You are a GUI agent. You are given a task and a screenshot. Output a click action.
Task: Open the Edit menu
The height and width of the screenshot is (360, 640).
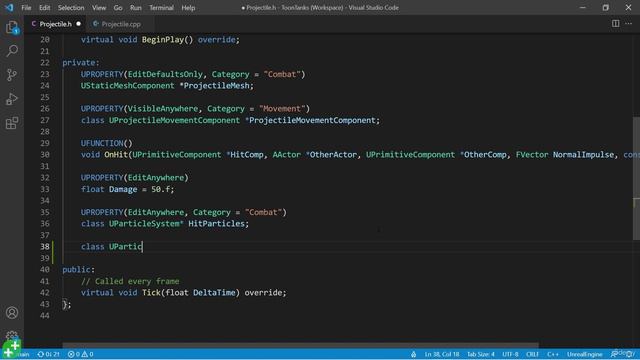pyautogui.click(x=44, y=8)
